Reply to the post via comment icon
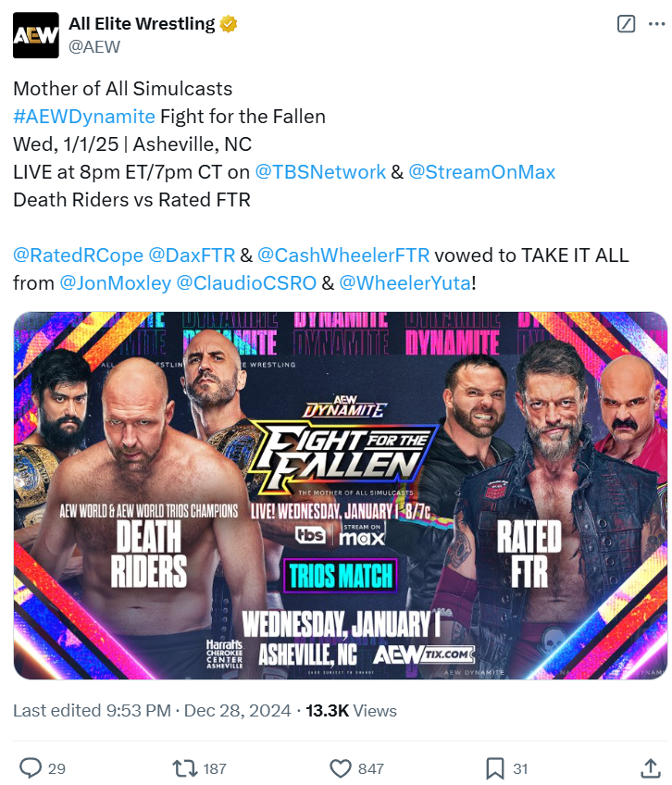The width and height of the screenshot is (672, 785). click(31, 767)
